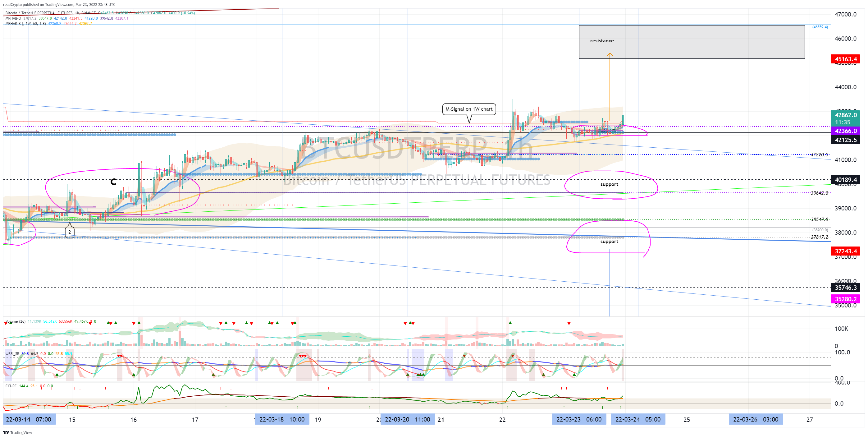
Task: Select the MRHAB-O indicator legend
Action: 67,18
